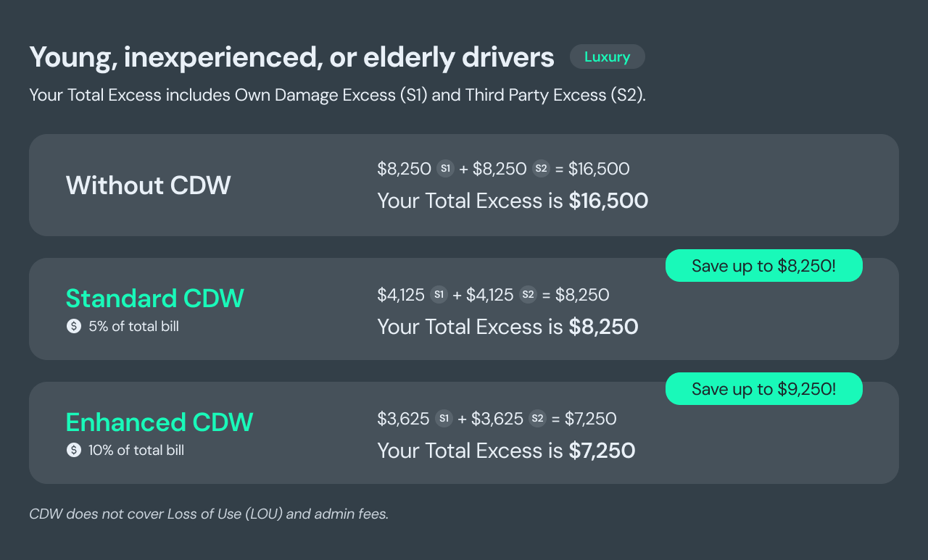Click the Save up to $8,250 badge

click(x=763, y=266)
